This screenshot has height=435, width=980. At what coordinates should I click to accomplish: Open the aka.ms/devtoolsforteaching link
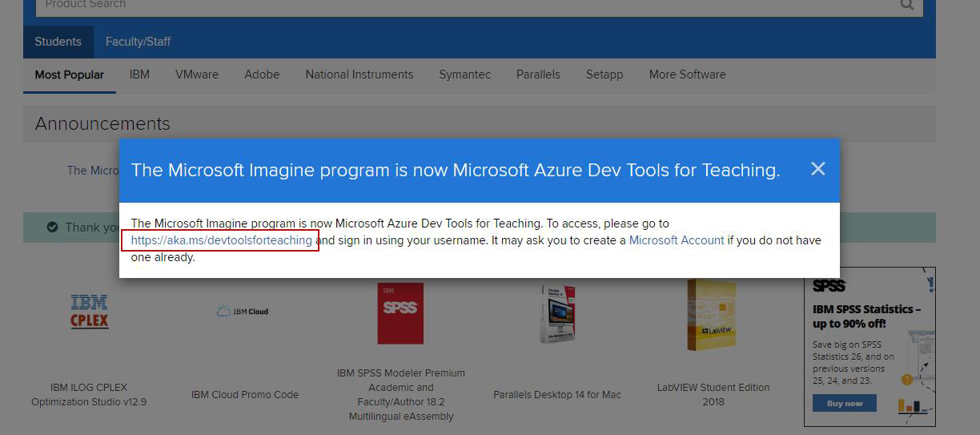pos(221,240)
